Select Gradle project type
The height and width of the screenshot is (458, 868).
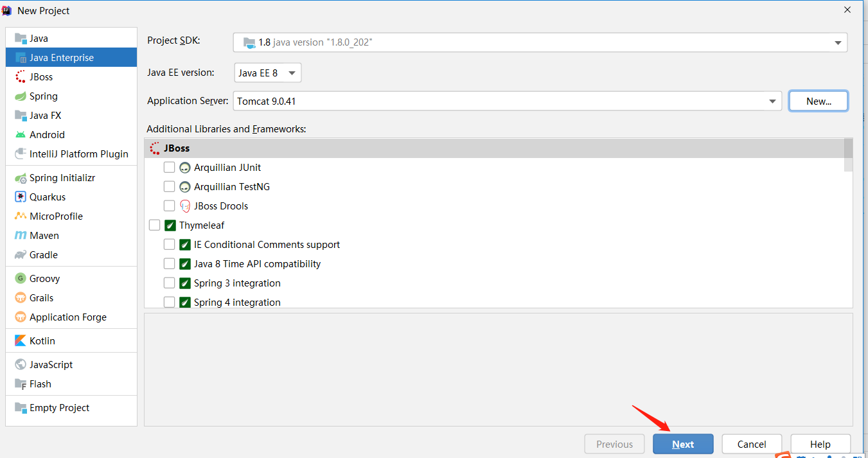click(71, 255)
